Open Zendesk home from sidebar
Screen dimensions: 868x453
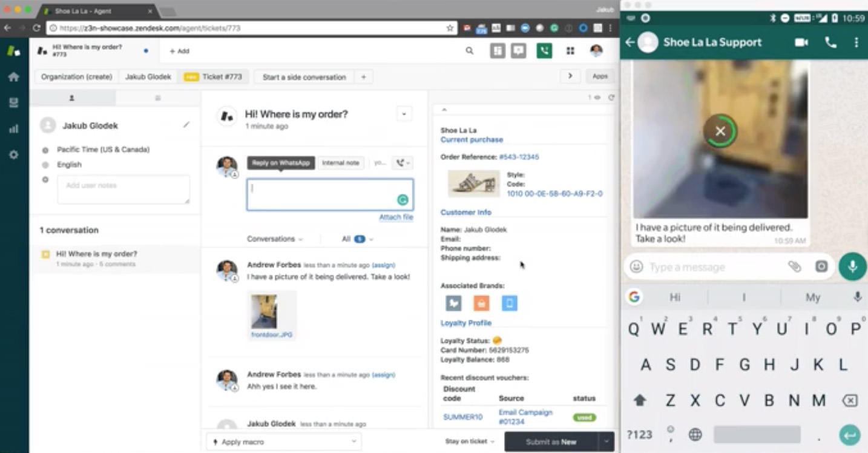pyautogui.click(x=13, y=77)
